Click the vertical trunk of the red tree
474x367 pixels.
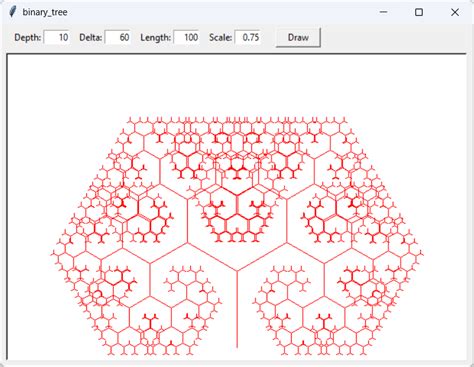point(237,309)
